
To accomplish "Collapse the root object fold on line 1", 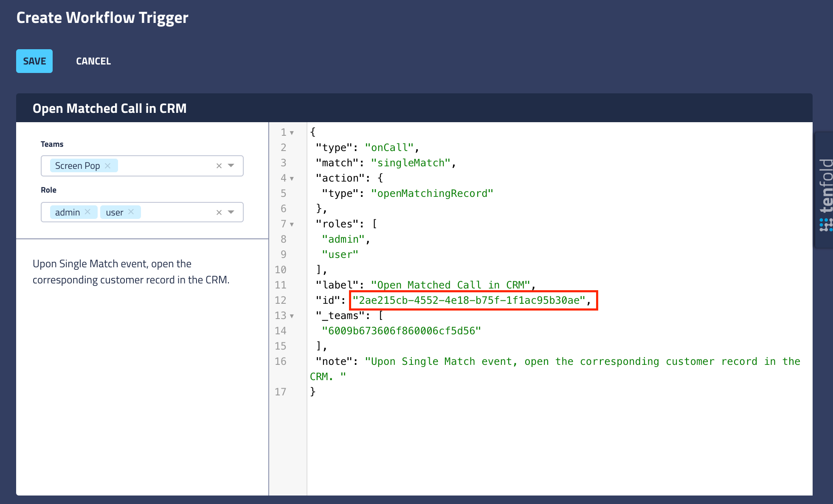I will pos(292,133).
